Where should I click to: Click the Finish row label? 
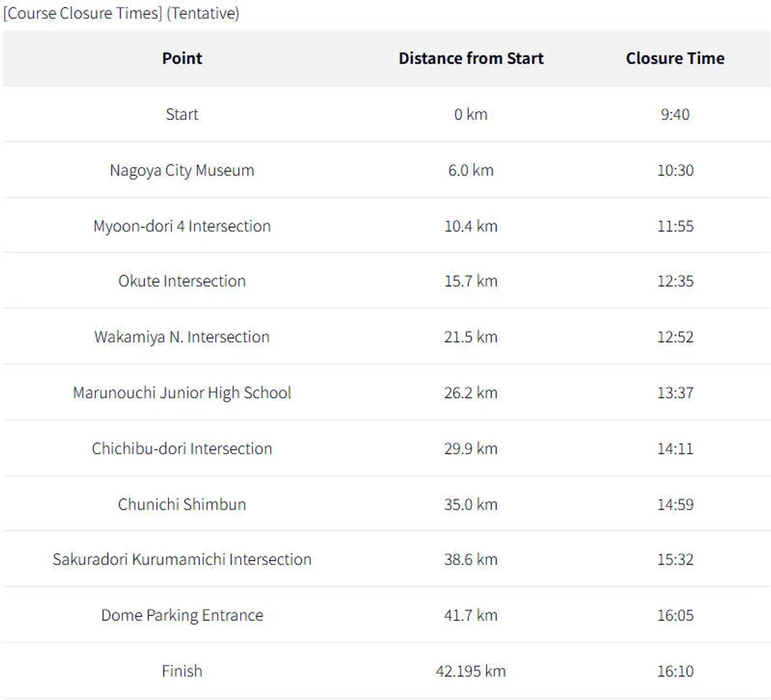click(x=182, y=671)
